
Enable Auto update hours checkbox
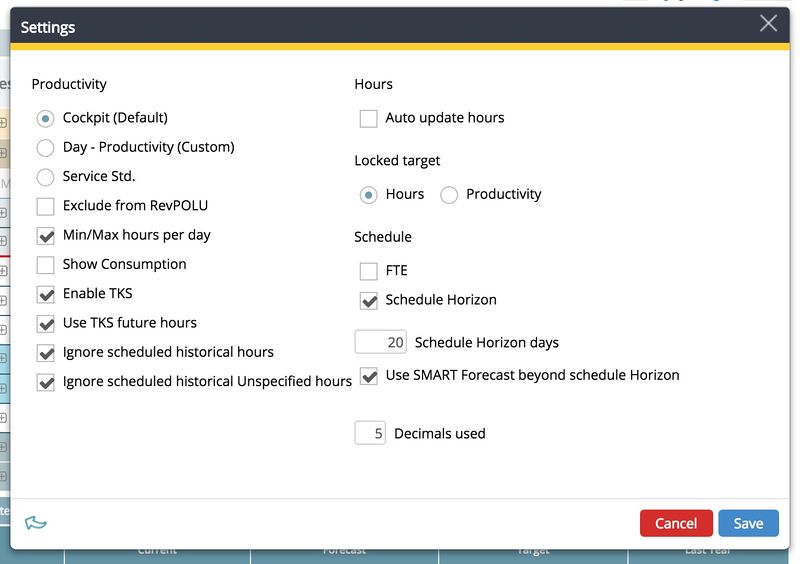(x=369, y=118)
